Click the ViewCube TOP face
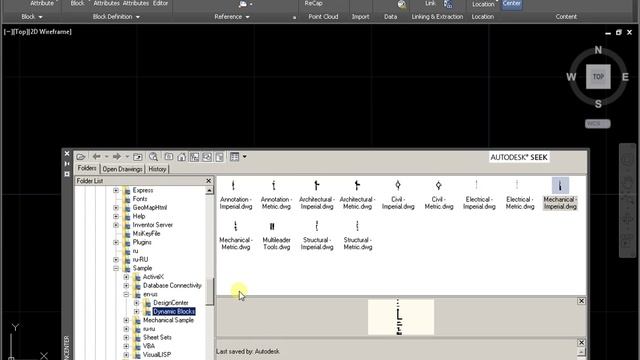 click(598, 77)
